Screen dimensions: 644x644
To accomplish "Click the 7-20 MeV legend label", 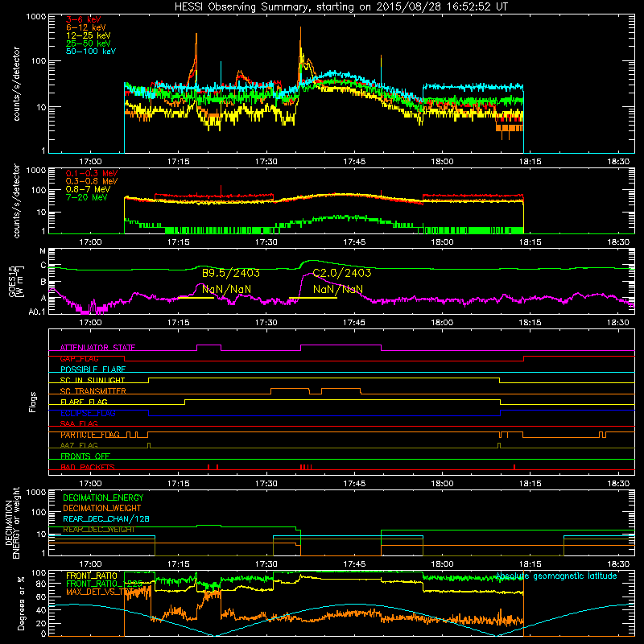I will [86, 197].
